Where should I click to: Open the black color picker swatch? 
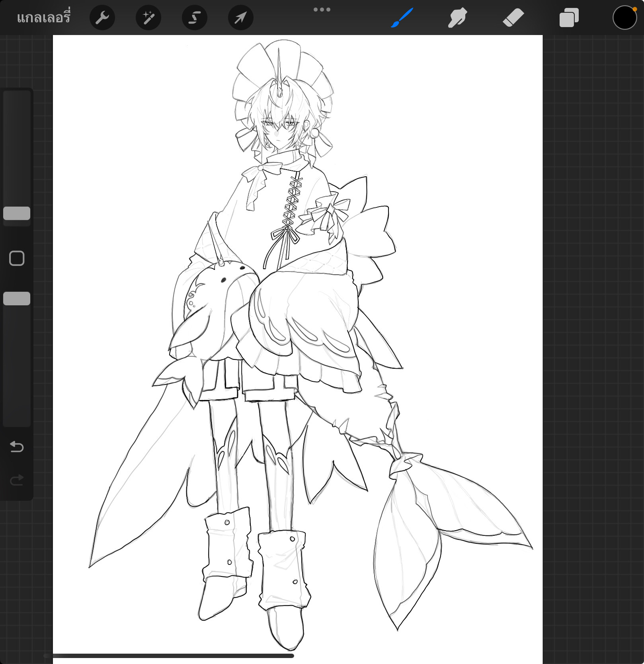[x=624, y=18]
